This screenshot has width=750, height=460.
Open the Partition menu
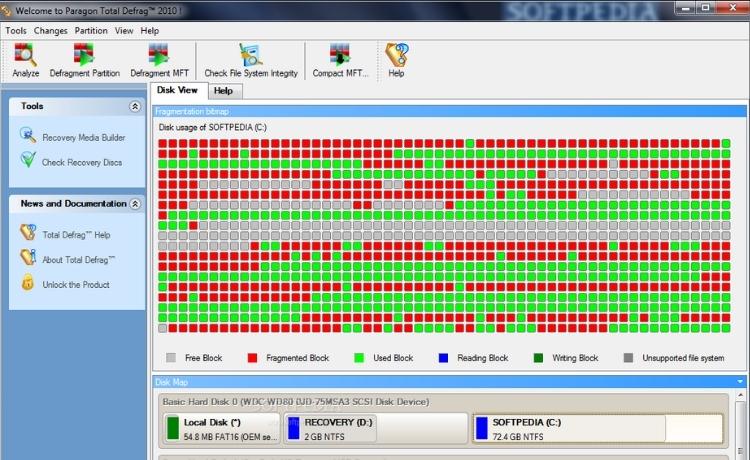click(x=91, y=31)
